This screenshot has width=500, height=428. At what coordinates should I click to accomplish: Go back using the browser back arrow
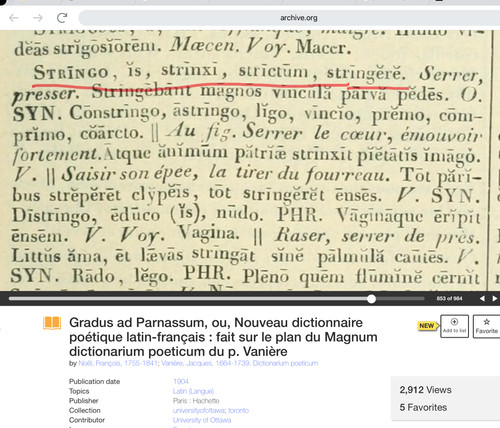click(x=14, y=18)
